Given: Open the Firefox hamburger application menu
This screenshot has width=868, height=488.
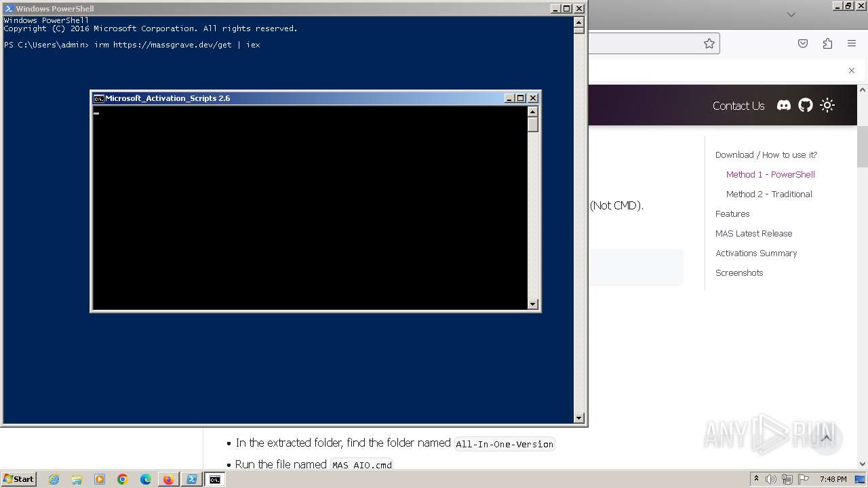Looking at the screenshot, I should point(852,43).
